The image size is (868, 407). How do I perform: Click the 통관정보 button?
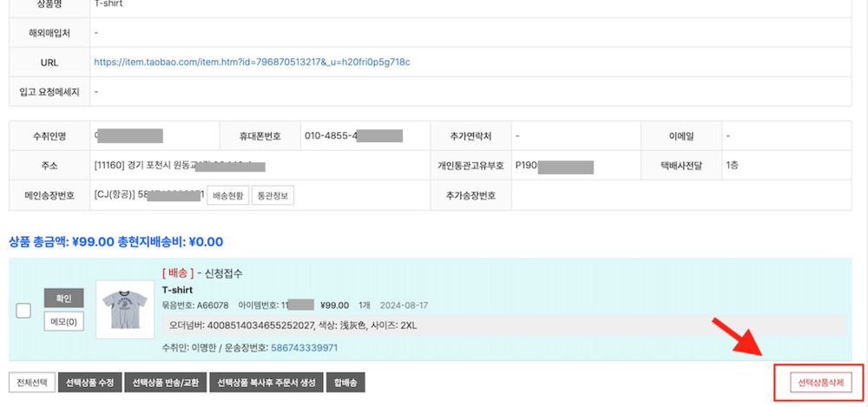(x=273, y=195)
